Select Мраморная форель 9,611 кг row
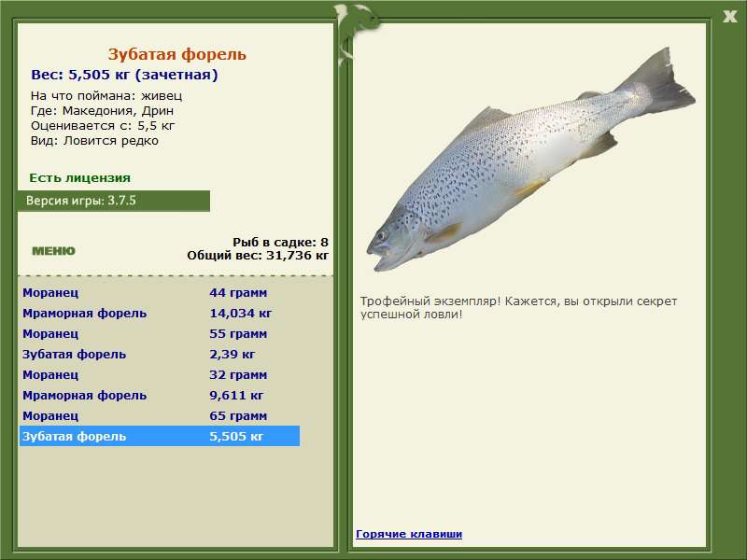747x560 pixels. [x=160, y=395]
